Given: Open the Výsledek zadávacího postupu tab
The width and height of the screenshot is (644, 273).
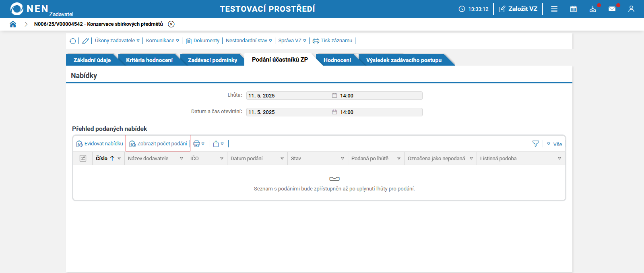Looking at the screenshot, I should 404,60.
